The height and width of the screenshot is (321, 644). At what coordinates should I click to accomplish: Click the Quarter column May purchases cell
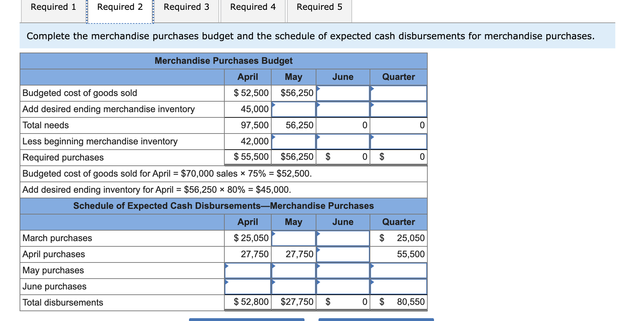click(399, 270)
